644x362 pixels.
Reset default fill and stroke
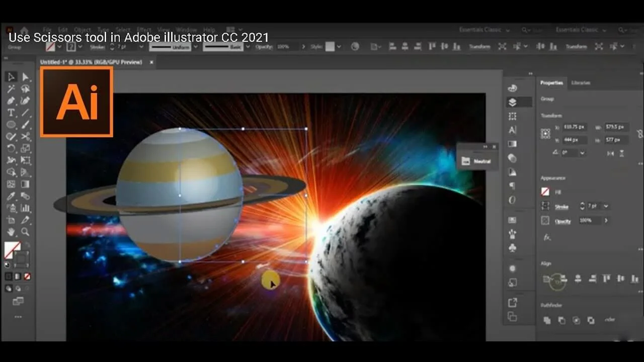tap(8, 264)
